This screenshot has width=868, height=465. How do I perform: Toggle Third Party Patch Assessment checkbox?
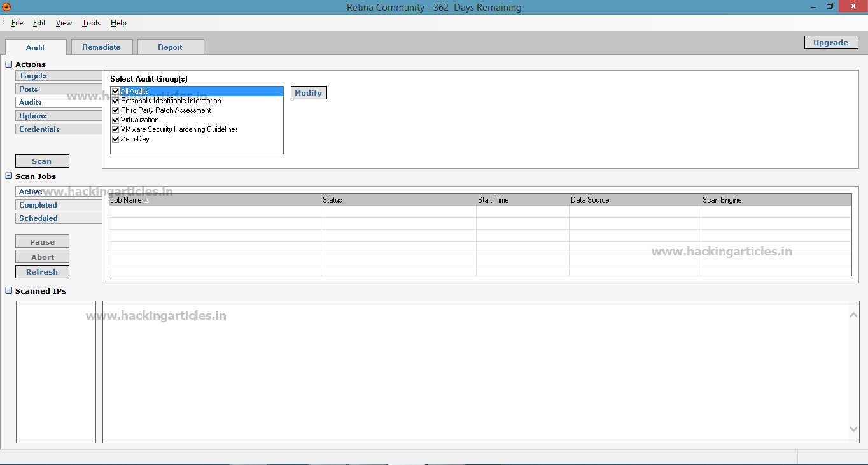(116, 110)
